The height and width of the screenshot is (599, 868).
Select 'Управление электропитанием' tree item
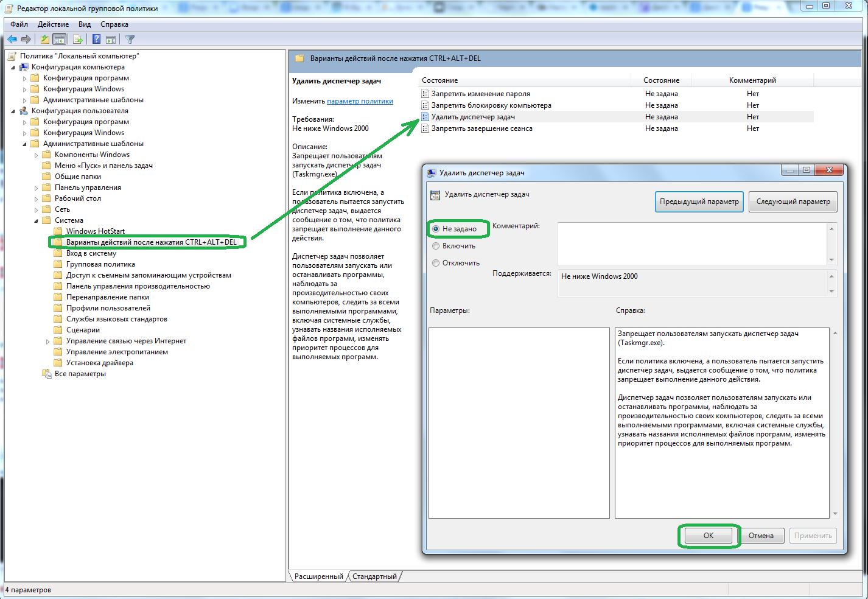pos(117,352)
